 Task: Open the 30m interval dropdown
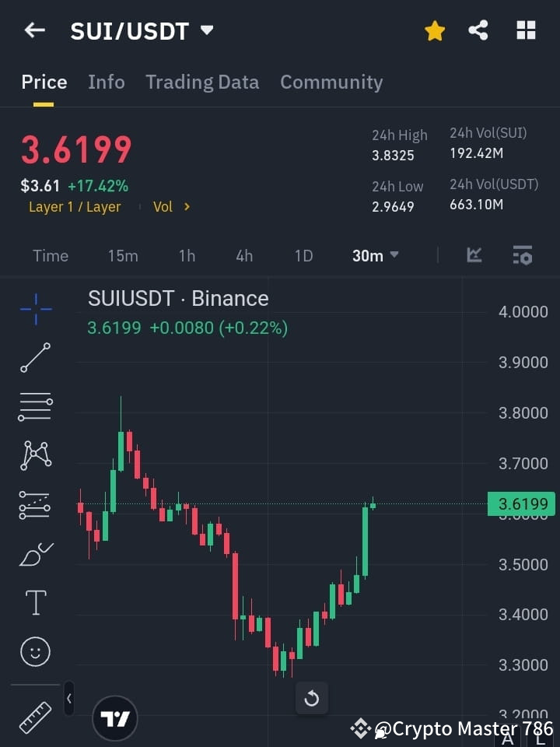(375, 256)
